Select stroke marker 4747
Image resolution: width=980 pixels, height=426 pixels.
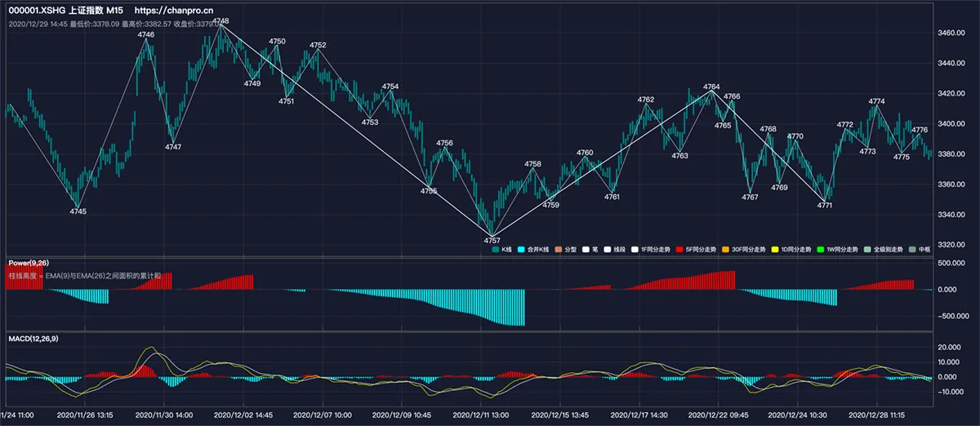pos(173,147)
